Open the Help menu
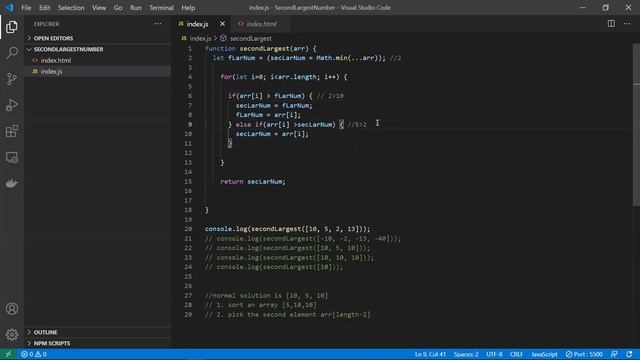 click(188, 7)
